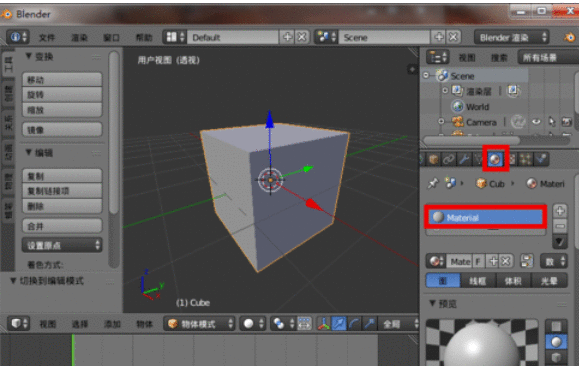This screenshot has height=366, width=579.
Task: Click the 合并 (Join) button
Action: pos(62,226)
